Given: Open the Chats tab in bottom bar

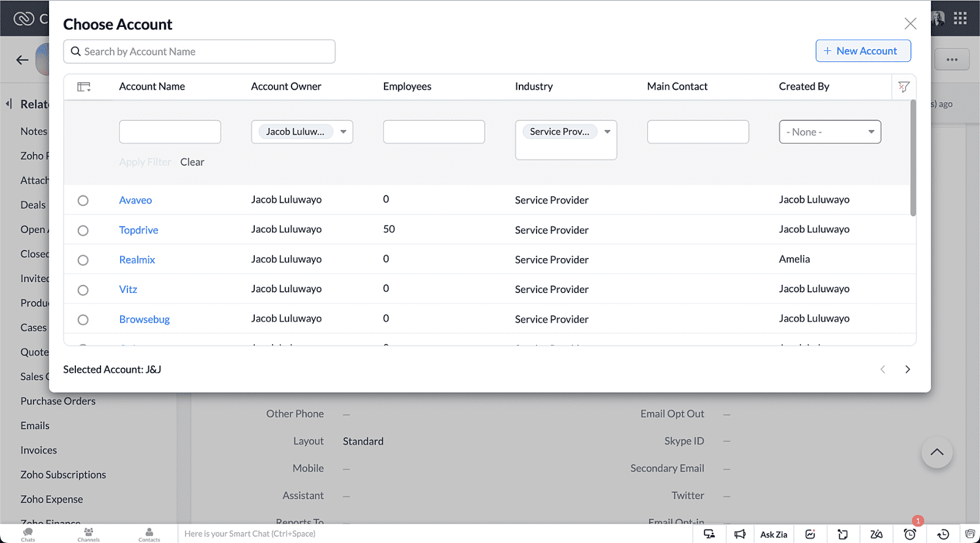Looking at the screenshot, I should (28, 534).
